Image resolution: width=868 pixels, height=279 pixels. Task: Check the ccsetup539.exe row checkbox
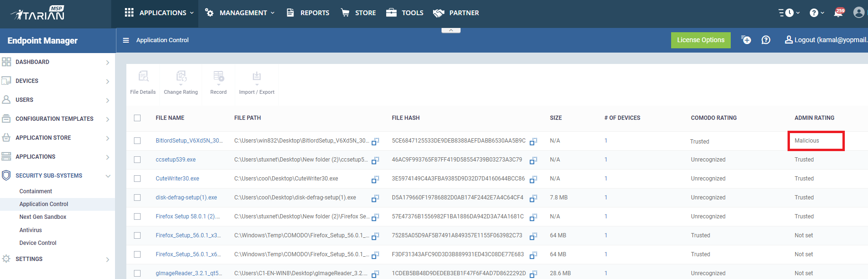coord(137,160)
